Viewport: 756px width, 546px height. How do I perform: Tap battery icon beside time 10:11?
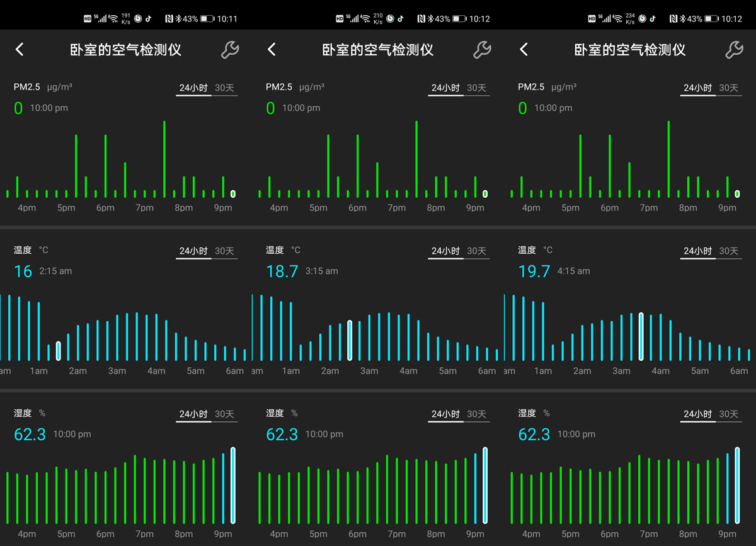pos(207,19)
